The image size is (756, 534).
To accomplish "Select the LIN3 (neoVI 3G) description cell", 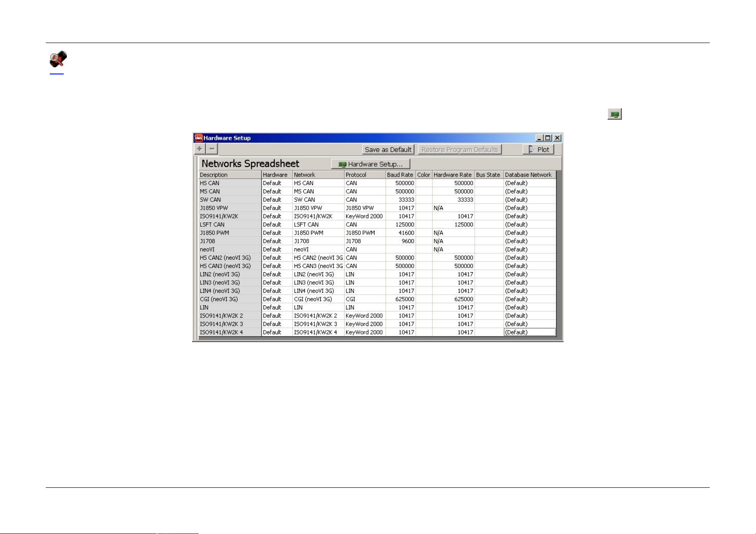I will (230, 282).
